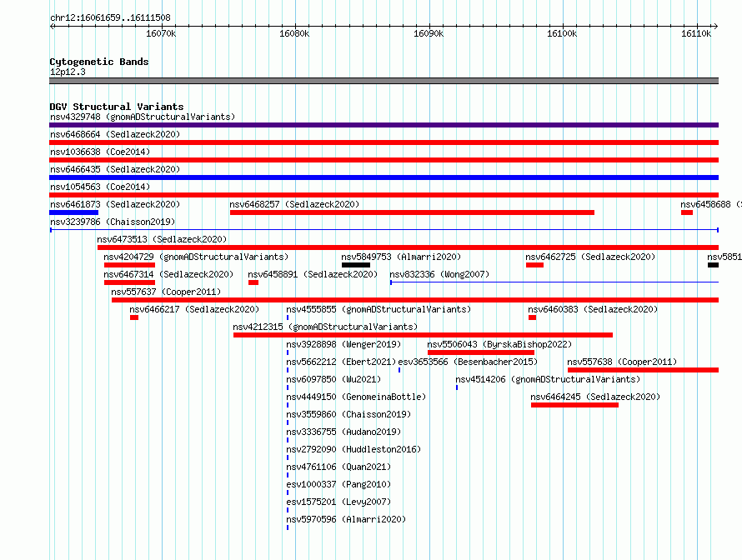Screen dimensions: 742x560
Task: Click the 12p12.3 band label
Action: point(68,72)
